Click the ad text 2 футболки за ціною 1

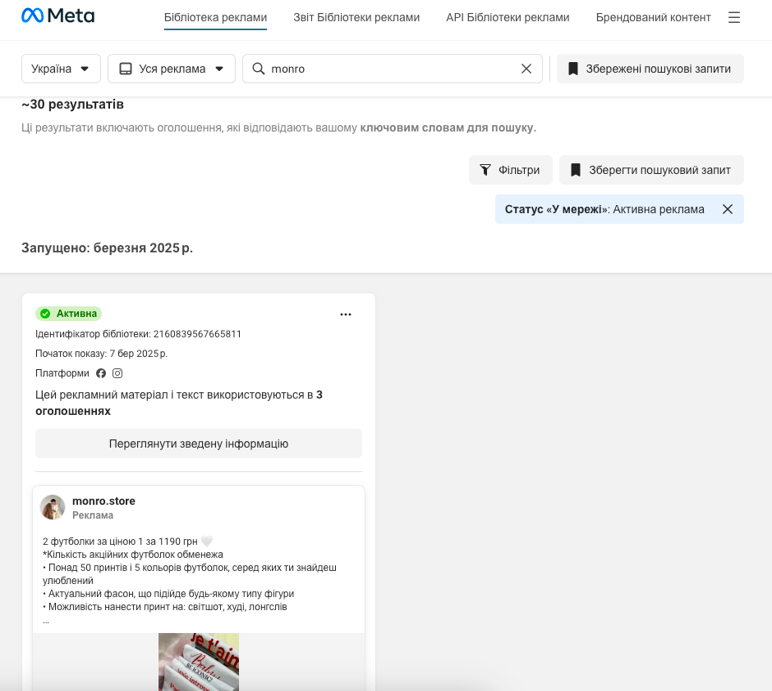click(x=127, y=541)
